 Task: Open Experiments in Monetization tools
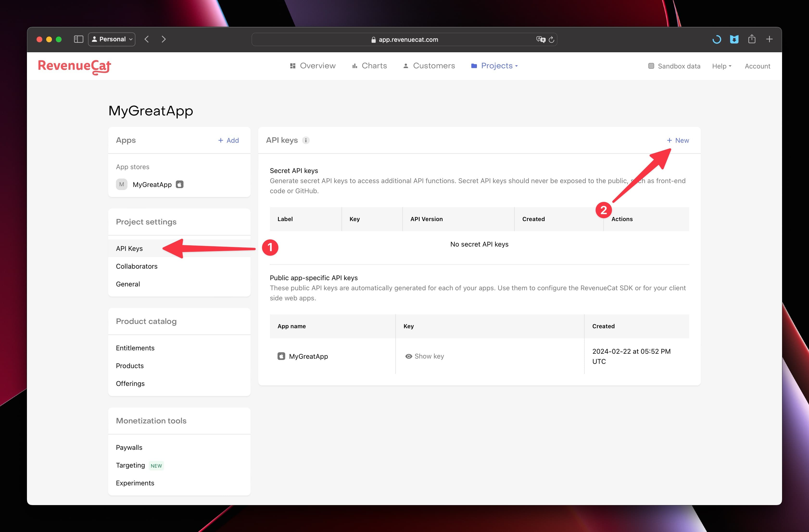tap(179, 483)
